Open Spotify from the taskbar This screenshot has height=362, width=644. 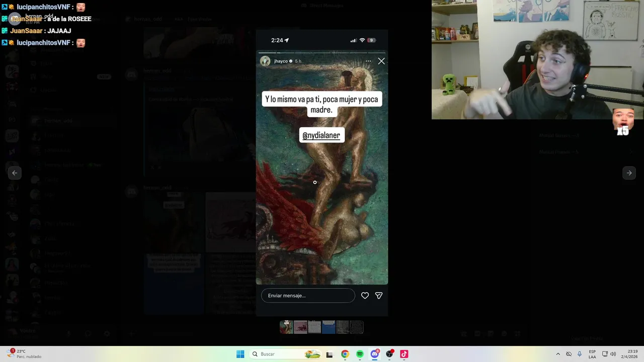(x=360, y=354)
